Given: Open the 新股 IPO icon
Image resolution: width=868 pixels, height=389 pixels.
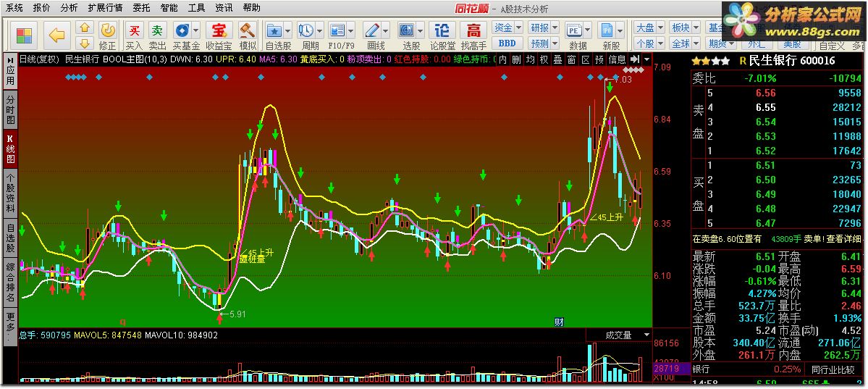Looking at the screenshot, I should (607, 30).
